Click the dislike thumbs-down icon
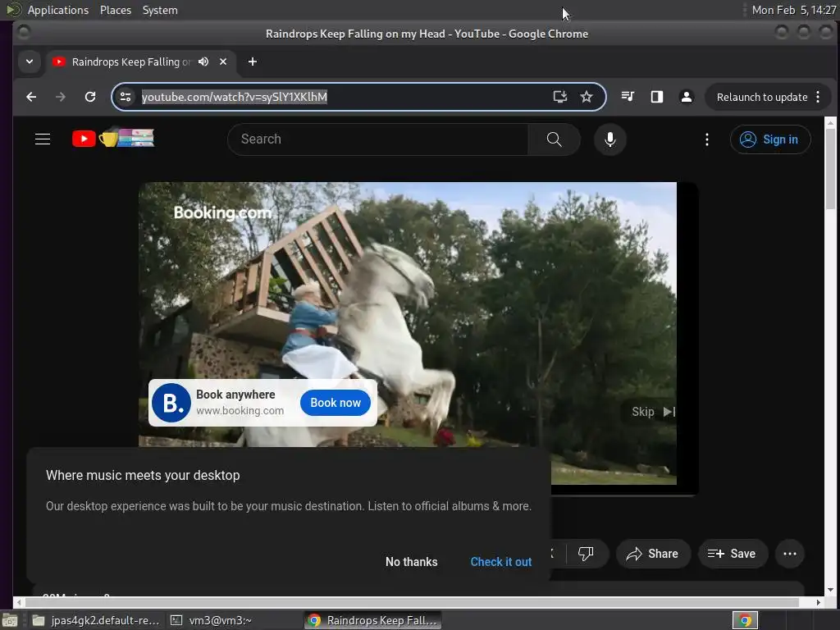This screenshot has width=840, height=630. point(586,554)
